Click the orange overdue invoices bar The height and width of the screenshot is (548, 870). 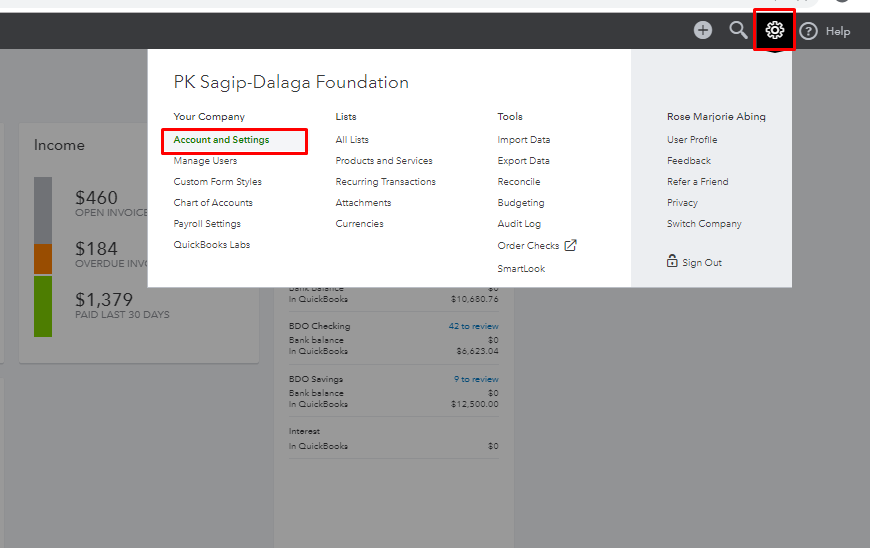[x=43, y=259]
